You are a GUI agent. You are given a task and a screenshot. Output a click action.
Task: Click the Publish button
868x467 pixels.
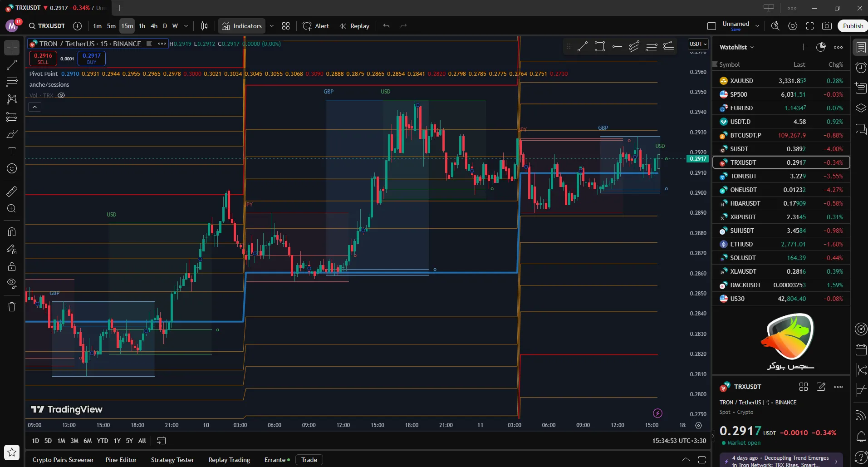point(853,26)
